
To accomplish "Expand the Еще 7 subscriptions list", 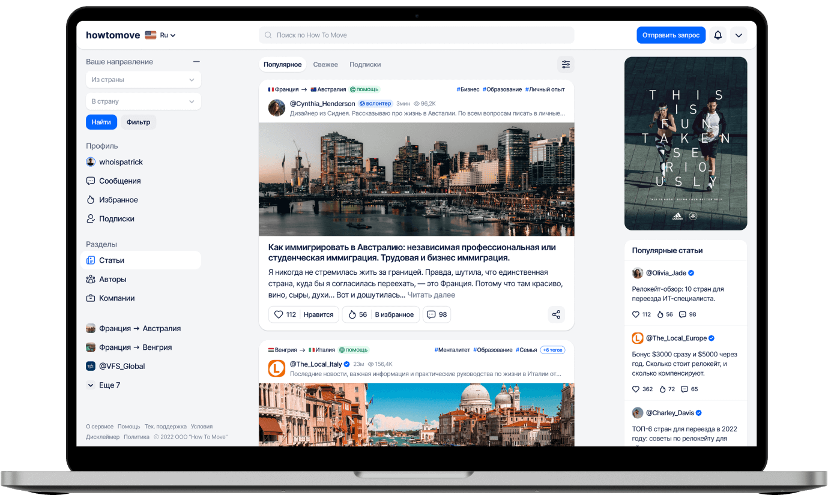I will tap(106, 385).
